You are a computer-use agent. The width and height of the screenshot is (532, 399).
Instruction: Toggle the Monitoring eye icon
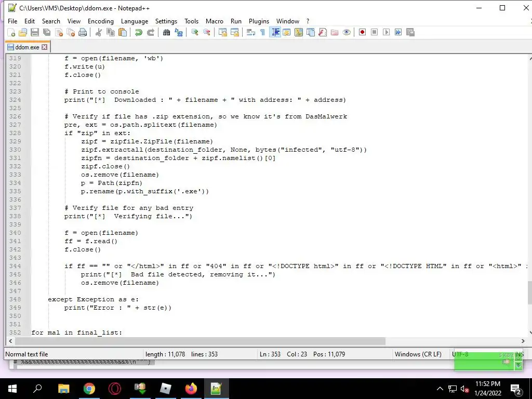point(347,32)
